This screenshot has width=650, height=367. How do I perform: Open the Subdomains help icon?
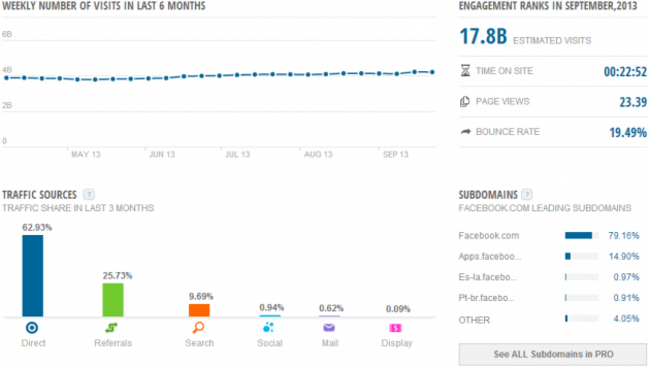[x=527, y=194]
